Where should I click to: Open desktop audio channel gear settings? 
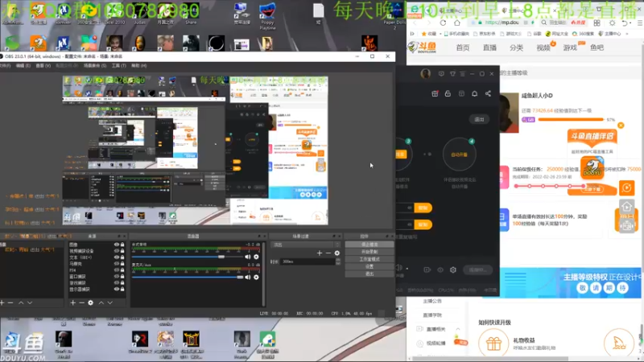pyautogui.click(x=256, y=257)
